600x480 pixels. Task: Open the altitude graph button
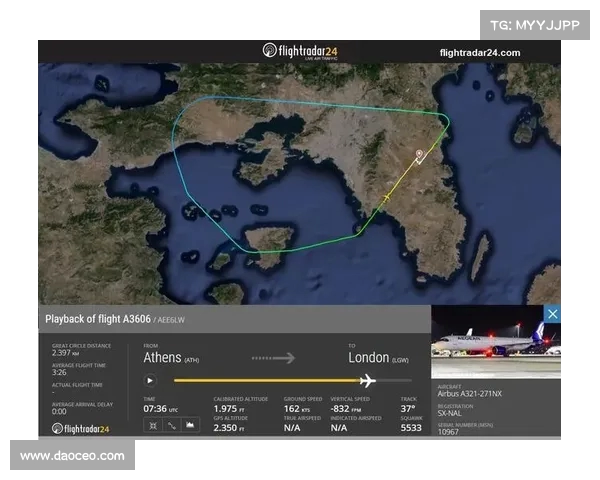tap(190, 426)
